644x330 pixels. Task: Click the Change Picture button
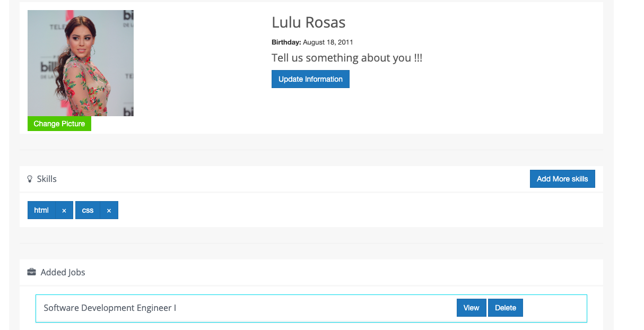pos(59,124)
